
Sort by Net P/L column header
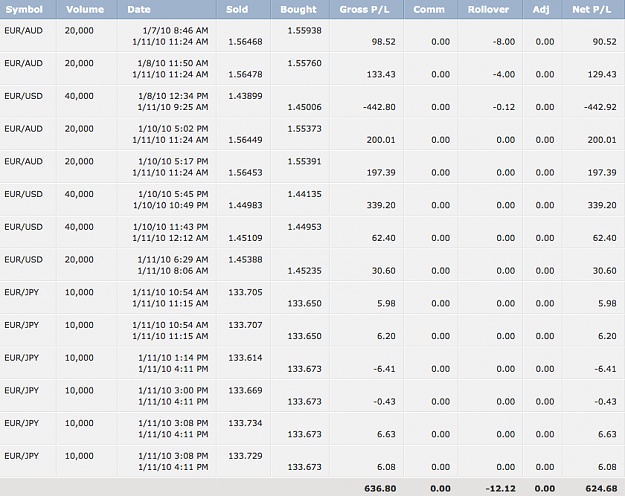pyautogui.click(x=592, y=9)
